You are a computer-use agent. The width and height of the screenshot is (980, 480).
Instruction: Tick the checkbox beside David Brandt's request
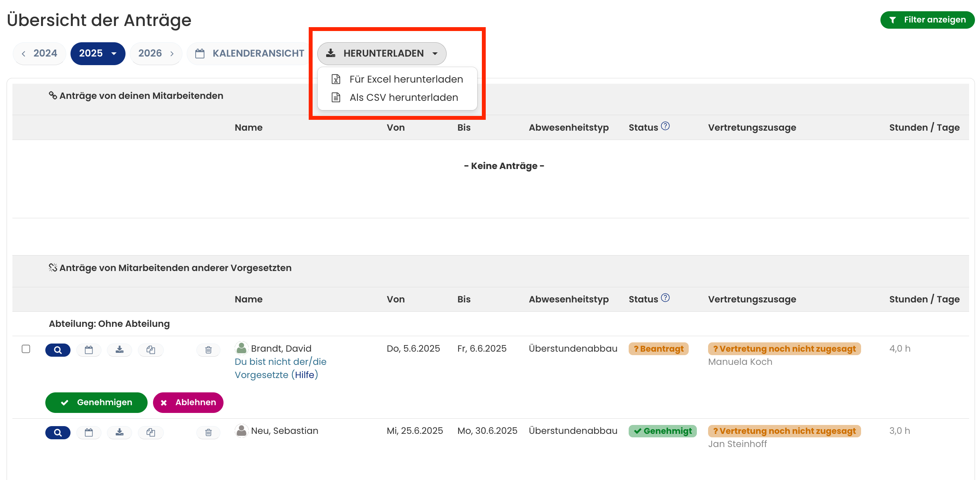coord(26,349)
